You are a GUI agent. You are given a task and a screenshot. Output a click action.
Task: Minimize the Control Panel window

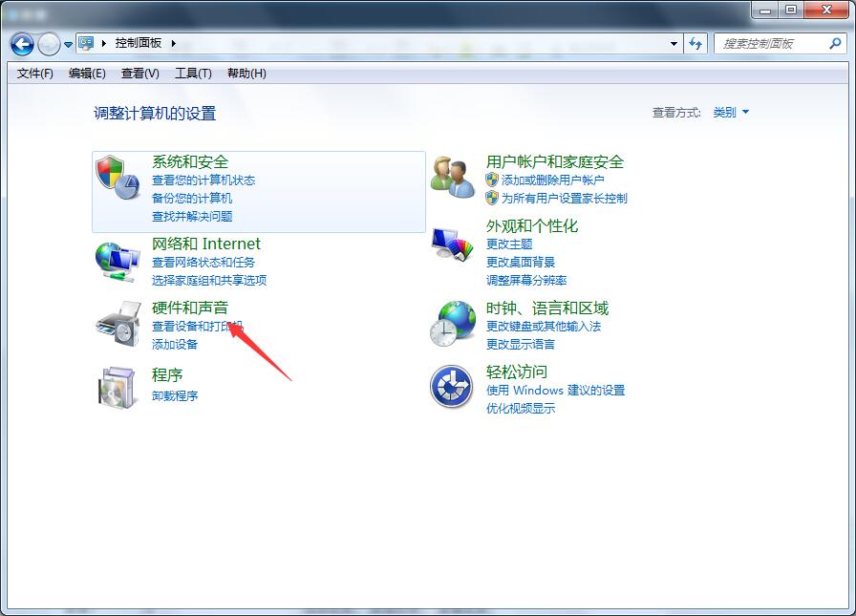pyautogui.click(x=765, y=11)
